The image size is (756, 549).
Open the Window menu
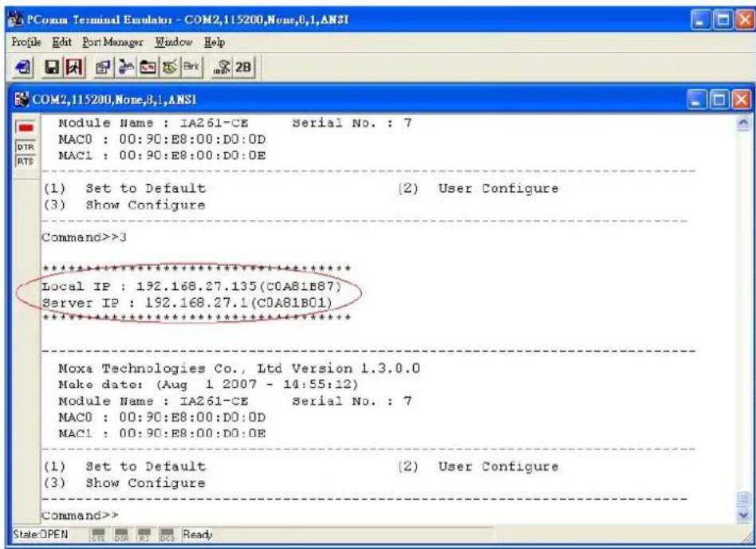(174, 42)
